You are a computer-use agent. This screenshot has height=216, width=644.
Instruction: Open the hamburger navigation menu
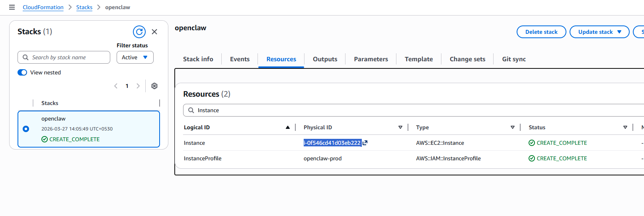click(12, 7)
